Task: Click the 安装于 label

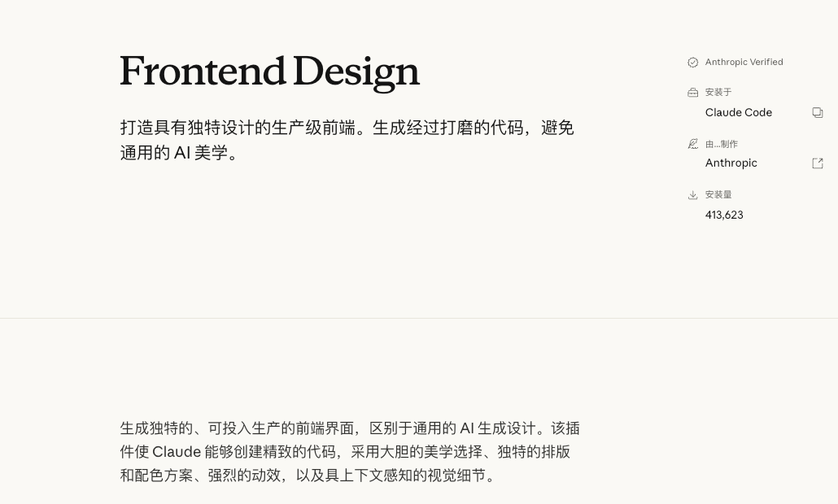Action: tap(718, 93)
